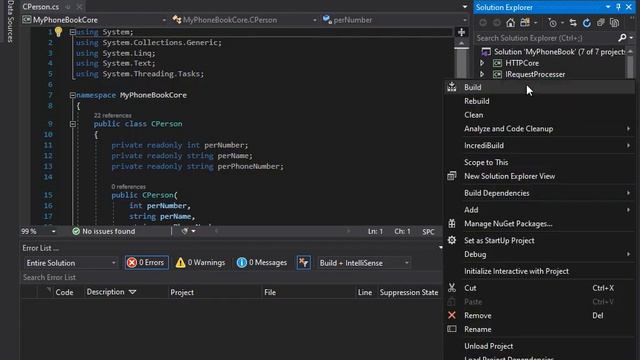
Task: Click the NuGet packages icon
Action: (x=452, y=224)
